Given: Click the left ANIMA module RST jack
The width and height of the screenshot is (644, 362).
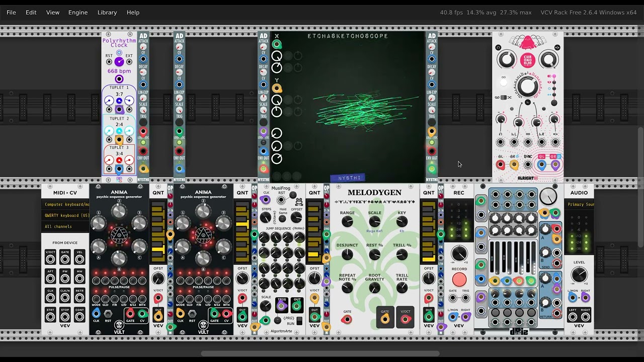Looking at the screenshot, I should pyautogui.click(x=108, y=314).
